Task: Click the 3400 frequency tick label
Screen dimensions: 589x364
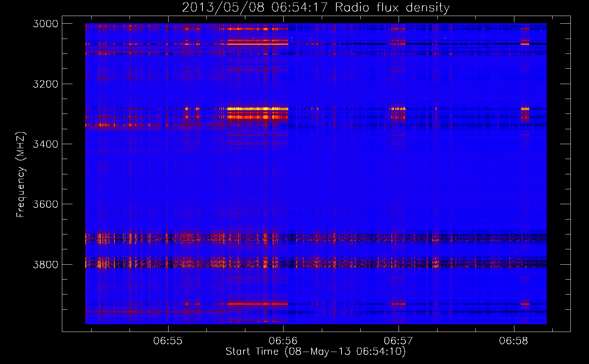Action: click(x=46, y=144)
